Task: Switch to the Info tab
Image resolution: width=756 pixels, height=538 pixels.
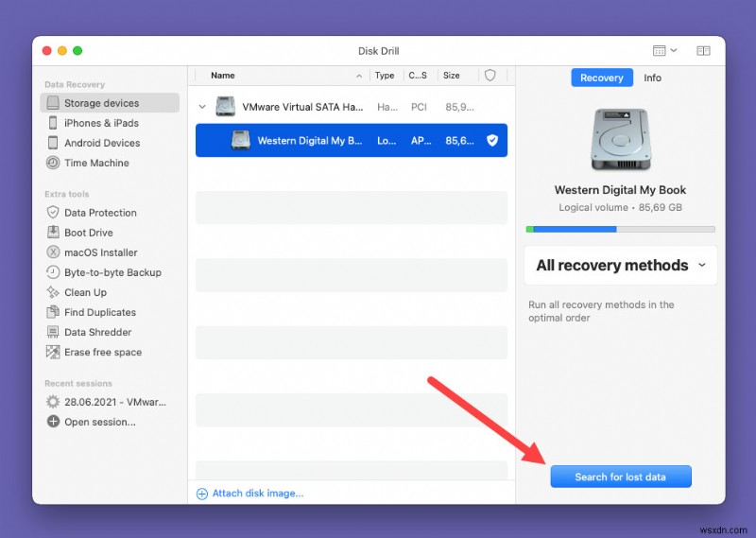Action: tap(652, 78)
